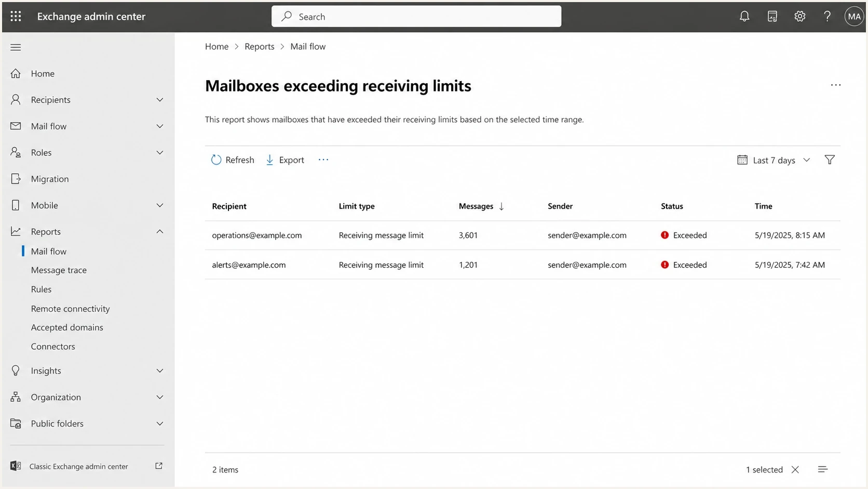868x489 pixels.
Task: Click the Exceeded status icon for operations@example.com
Action: (x=664, y=235)
